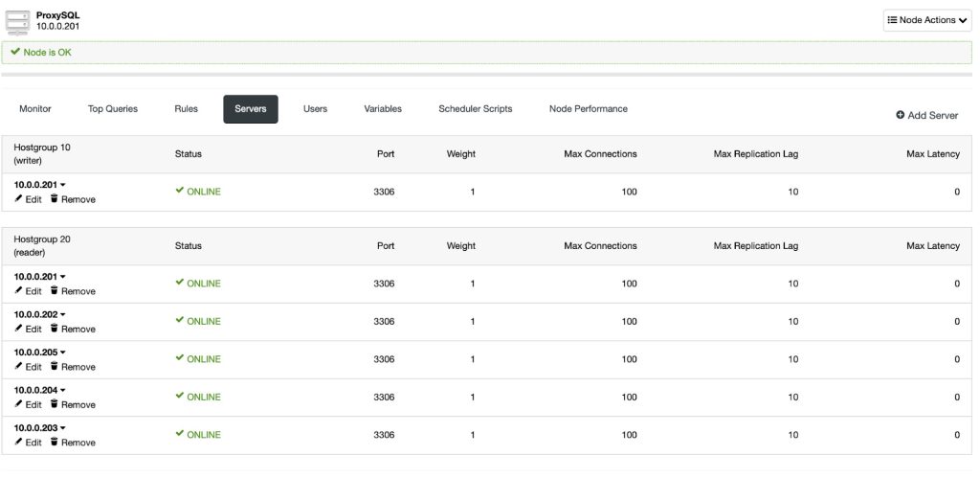Click Edit label for writer 10.0.0.201
The image size is (980, 478).
pos(33,199)
